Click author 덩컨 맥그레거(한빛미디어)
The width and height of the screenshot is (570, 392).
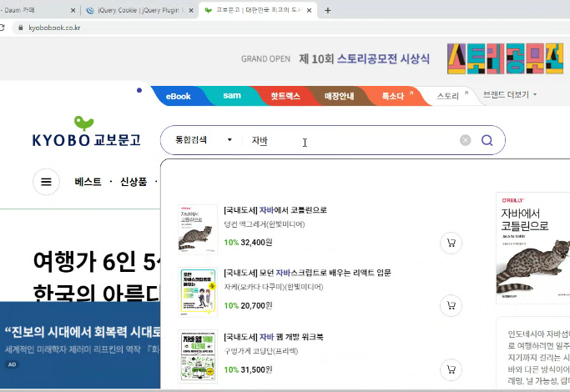pos(265,224)
